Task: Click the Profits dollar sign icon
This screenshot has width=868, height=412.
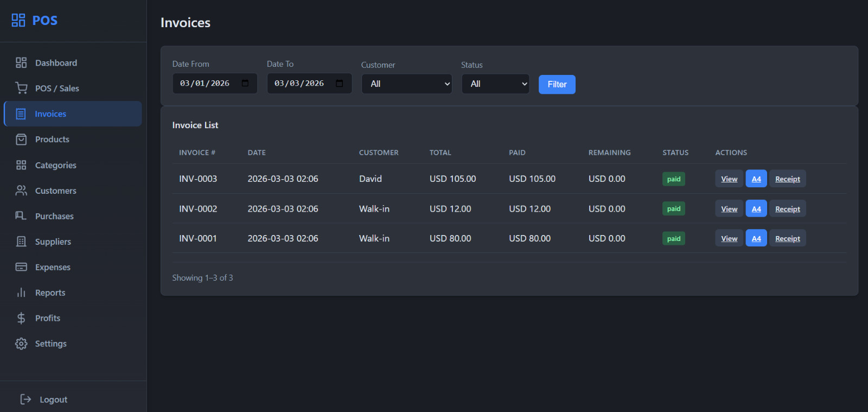Action: (x=21, y=318)
